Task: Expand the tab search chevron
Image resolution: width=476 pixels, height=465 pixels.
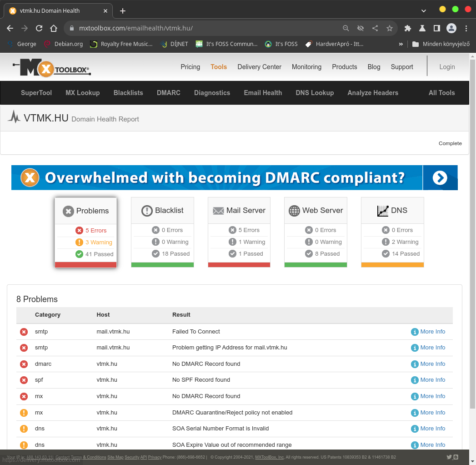Action: click(423, 11)
